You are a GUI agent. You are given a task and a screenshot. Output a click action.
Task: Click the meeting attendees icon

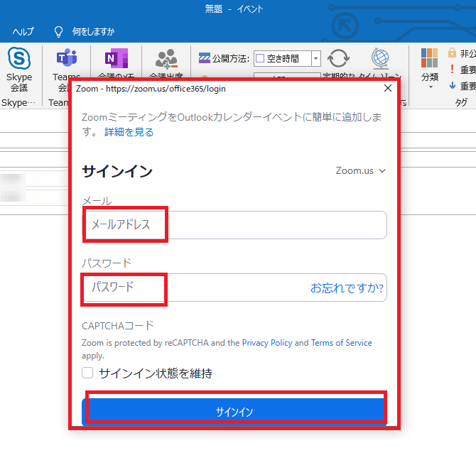(166, 58)
